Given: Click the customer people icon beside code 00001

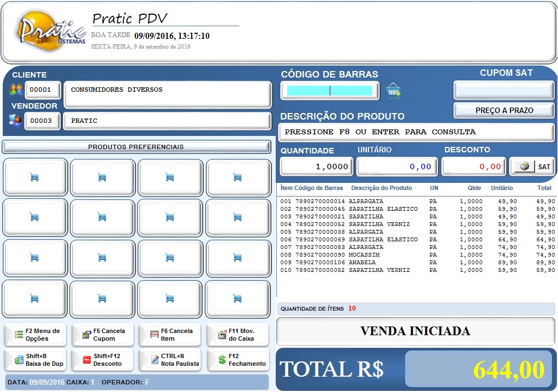Looking at the screenshot, I should (x=16, y=90).
